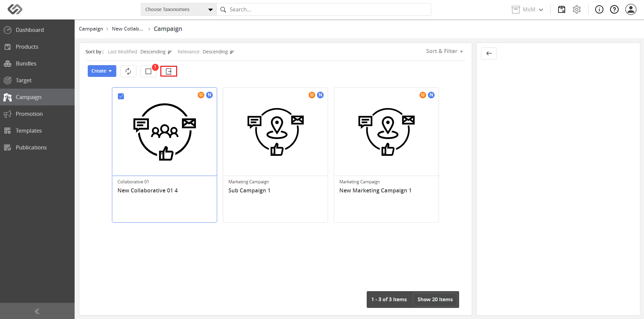
Task: Open the user profile avatar icon
Action: point(631,9)
